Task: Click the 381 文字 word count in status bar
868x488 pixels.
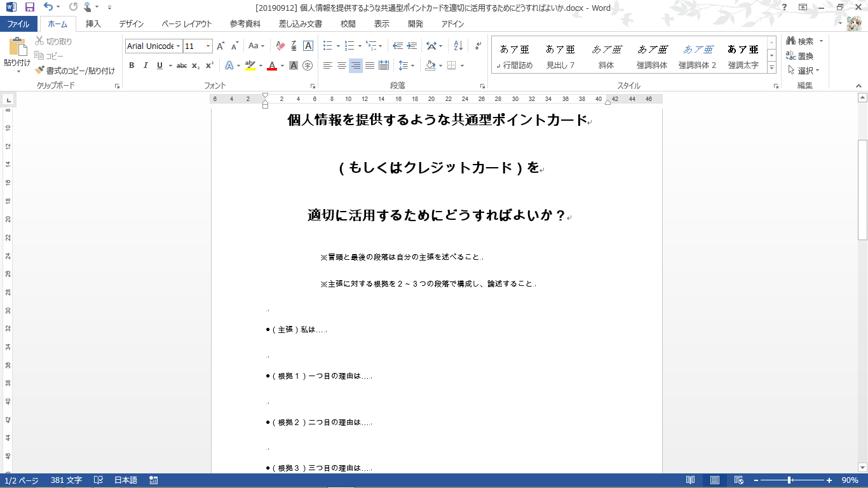Action: coord(66,480)
